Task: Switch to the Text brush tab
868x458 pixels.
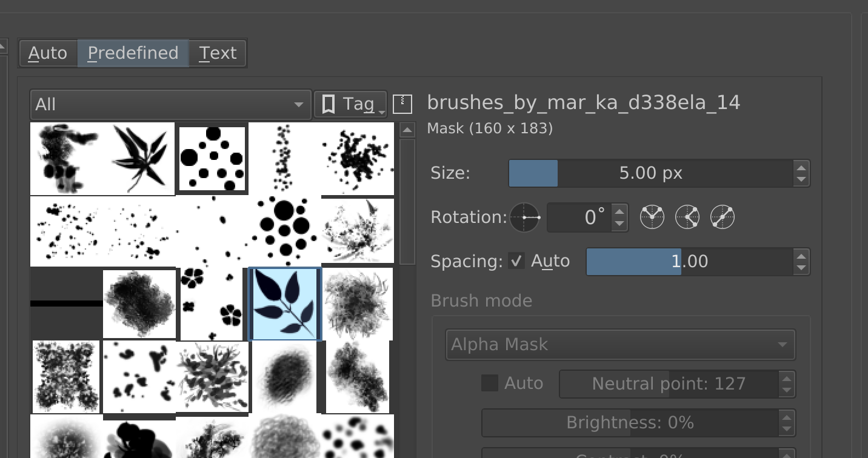Action: pos(218,53)
